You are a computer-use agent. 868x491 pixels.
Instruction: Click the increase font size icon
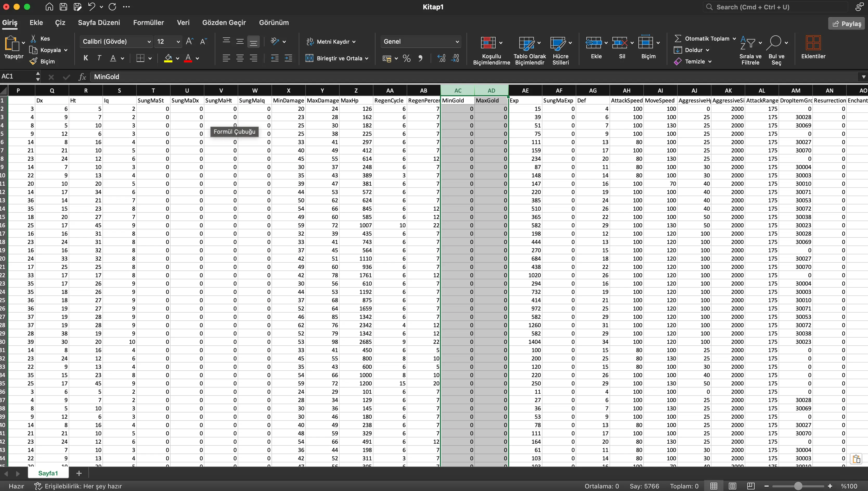190,41
